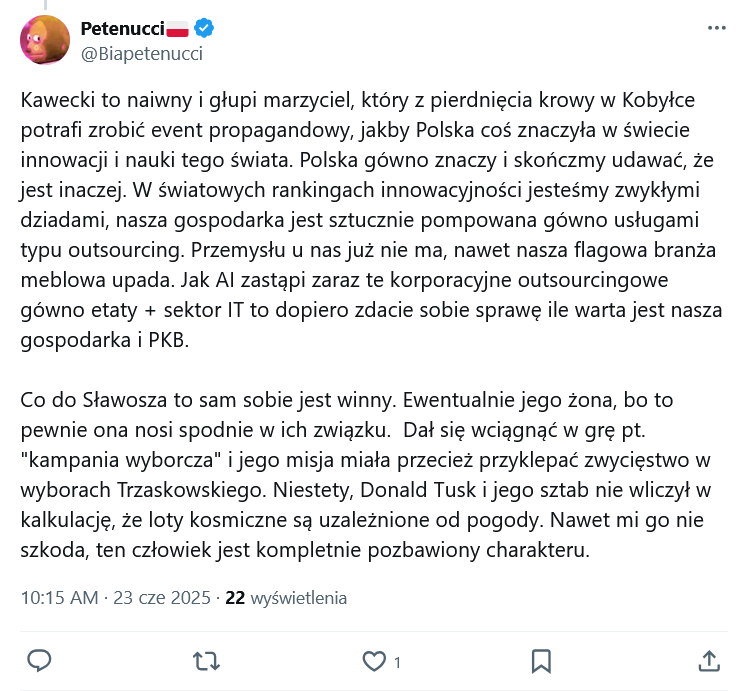Open Petenucci's profile avatar

[45, 40]
